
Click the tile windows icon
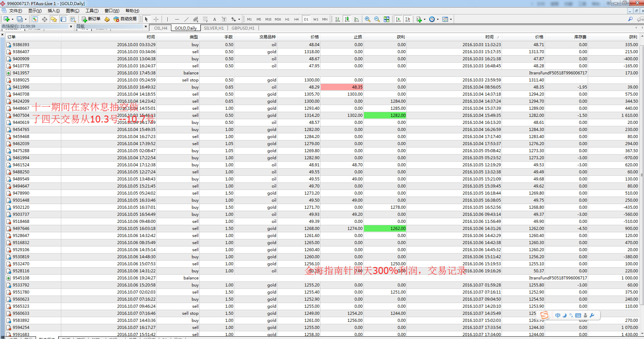click(386, 19)
